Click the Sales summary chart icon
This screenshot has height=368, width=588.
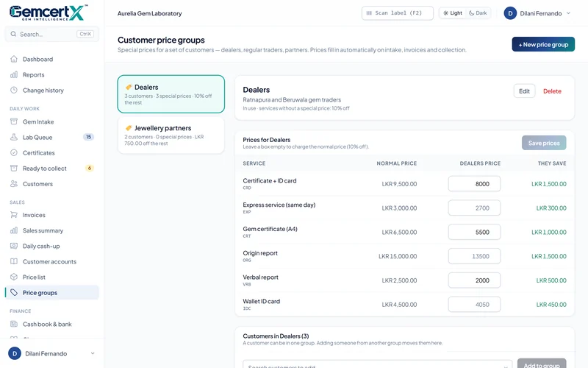click(14, 230)
